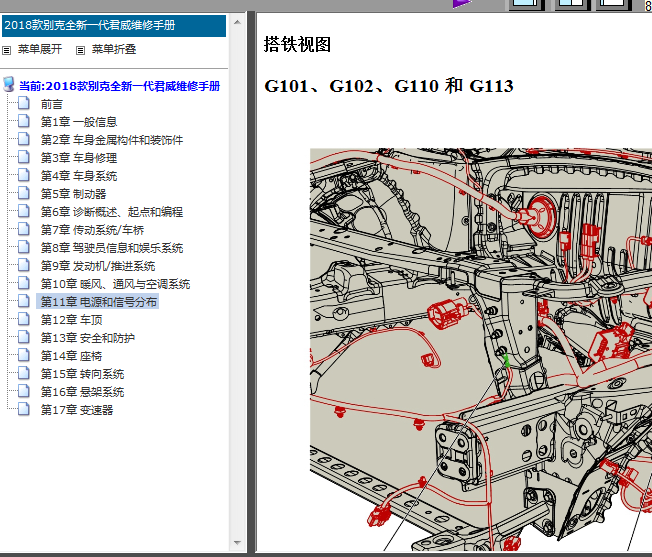Click the 搭铁视图 heading
This screenshot has height=557, width=652.
pyautogui.click(x=297, y=44)
